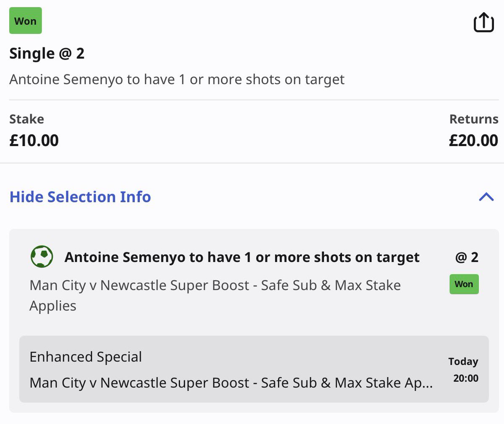The image size is (504, 424).
Task: Click the Super Boost text ending in Applies
Action: [x=215, y=295]
